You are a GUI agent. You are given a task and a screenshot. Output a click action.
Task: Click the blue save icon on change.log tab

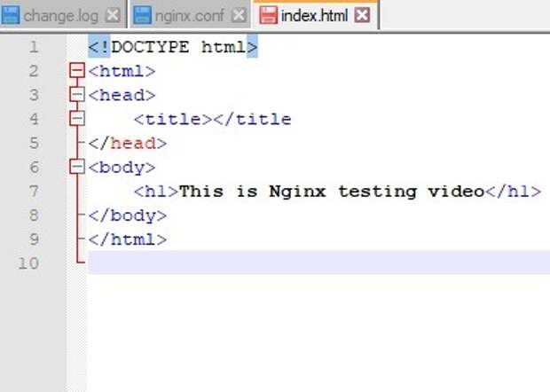[x=11, y=15]
